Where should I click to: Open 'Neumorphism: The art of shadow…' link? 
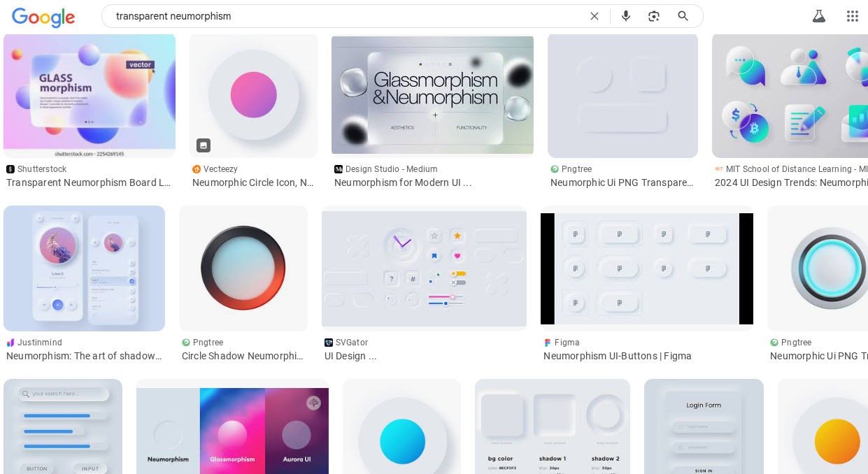(84, 356)
